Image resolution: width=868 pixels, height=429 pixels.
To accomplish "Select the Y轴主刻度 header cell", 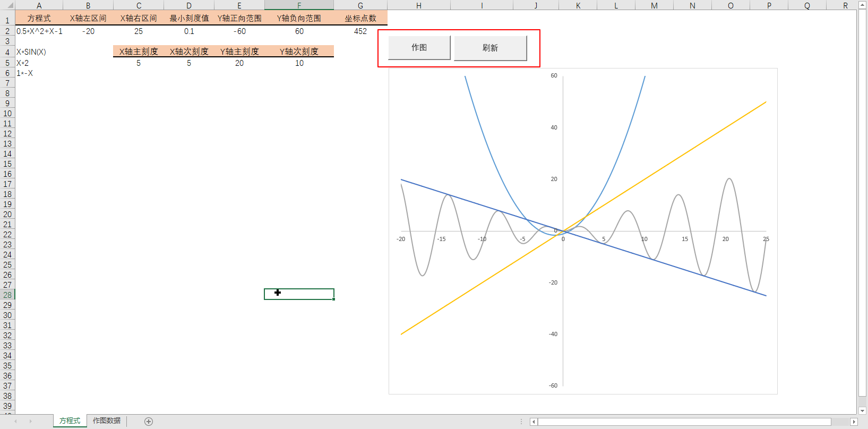I will click(239, 52).
